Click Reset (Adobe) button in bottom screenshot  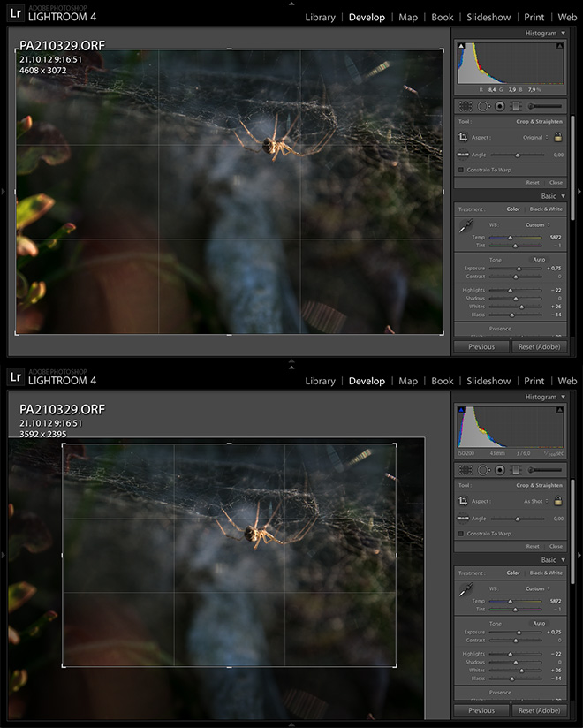point(540,711)
